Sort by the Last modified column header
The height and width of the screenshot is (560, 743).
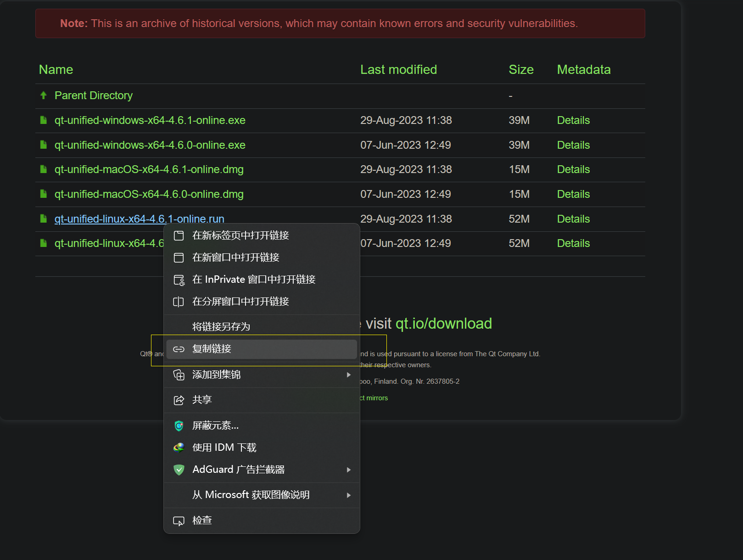click(398, 70)
